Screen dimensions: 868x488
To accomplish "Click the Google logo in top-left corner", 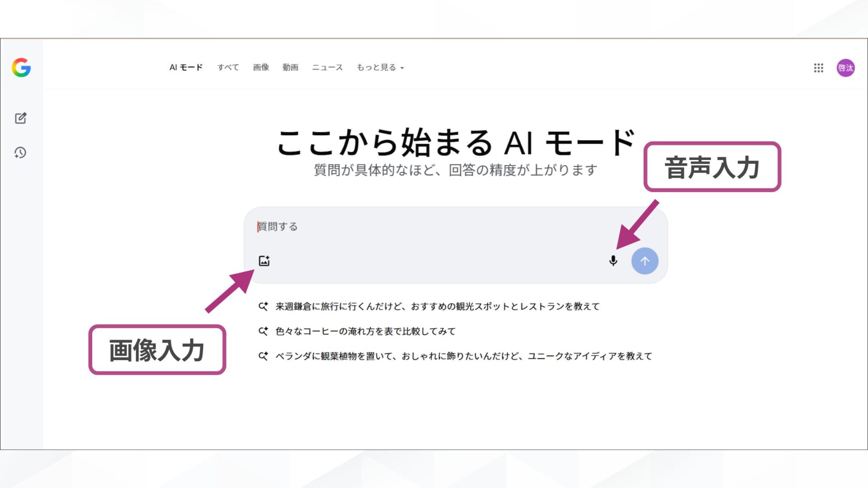I will (21, 68).
